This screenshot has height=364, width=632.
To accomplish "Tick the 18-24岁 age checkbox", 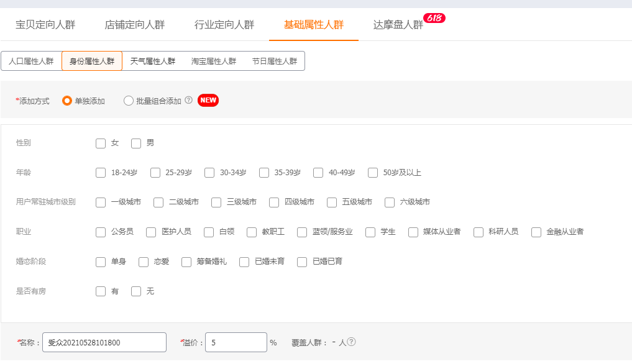I will coord(101,173).
